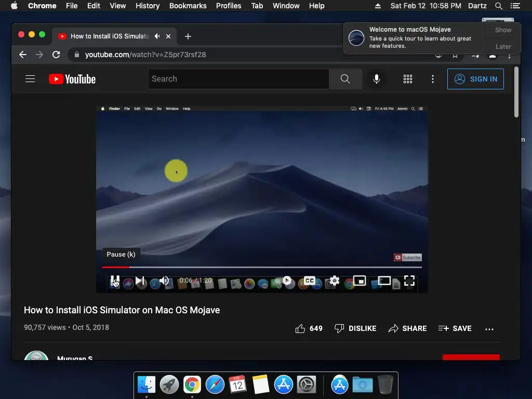This screenshot has width=532, height=399.
Task: Open a new Chrome tab
Action: [188, 36]
